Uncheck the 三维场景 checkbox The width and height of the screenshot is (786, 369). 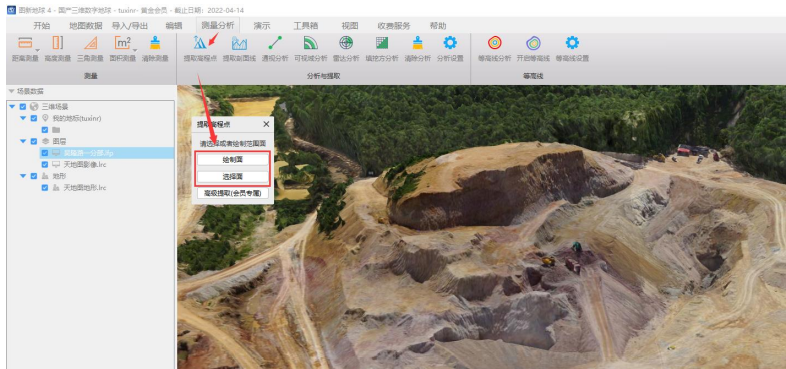click(x=22, y=107)
